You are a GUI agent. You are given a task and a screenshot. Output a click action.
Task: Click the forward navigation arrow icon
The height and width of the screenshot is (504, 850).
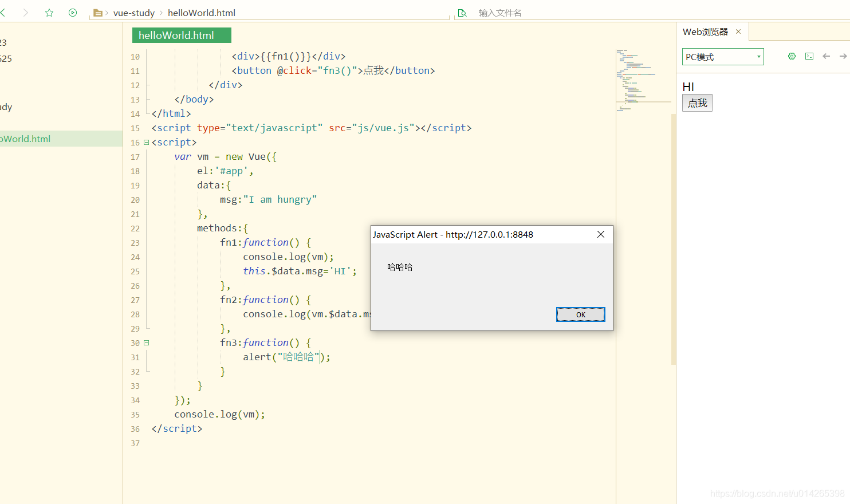coord(26,13)
